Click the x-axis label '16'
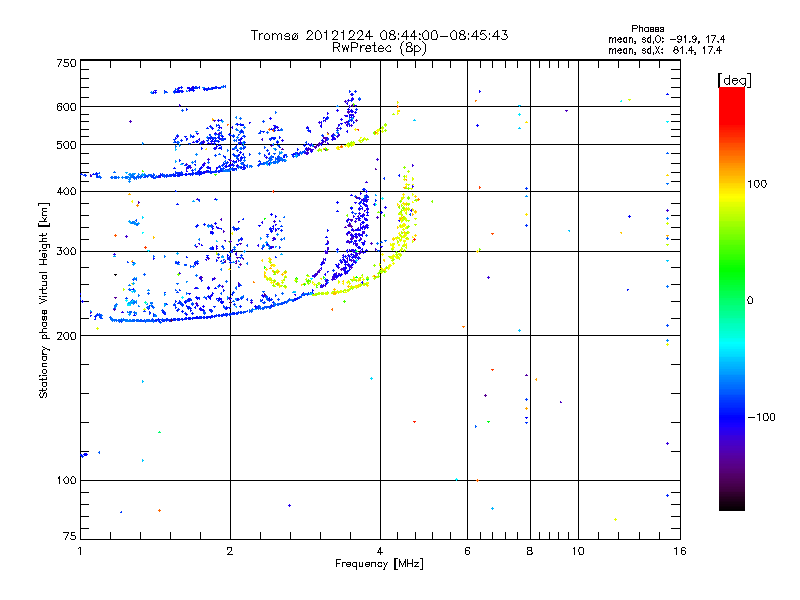The image size is (800, 600). [680, 551]
